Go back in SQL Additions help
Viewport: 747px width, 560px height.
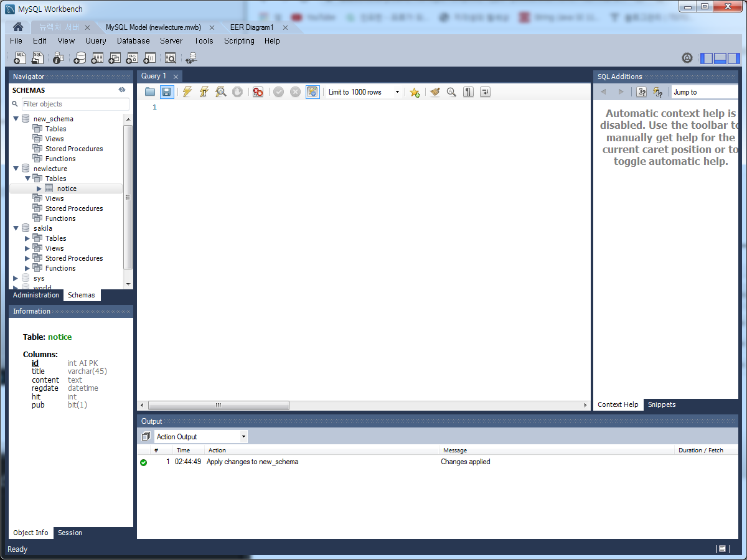[603, 92]
